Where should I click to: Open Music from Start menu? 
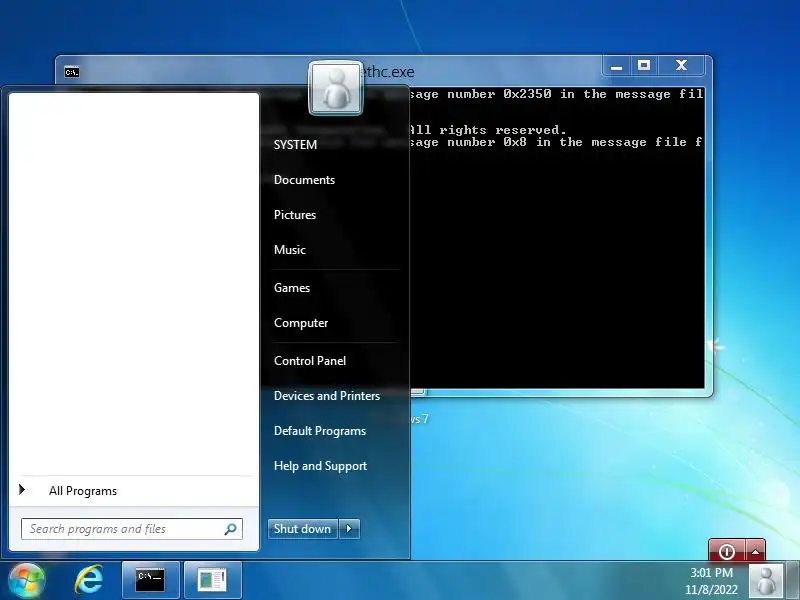[x=290, y=249]
